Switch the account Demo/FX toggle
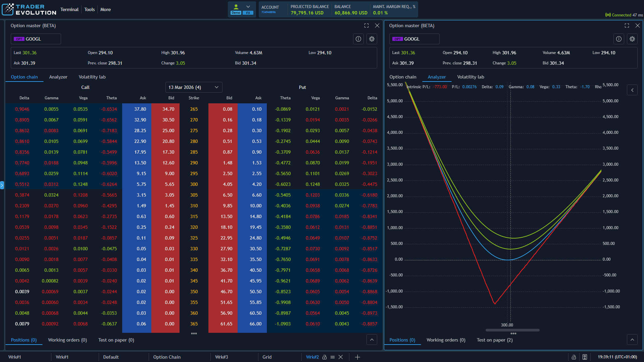 (242, 12)
